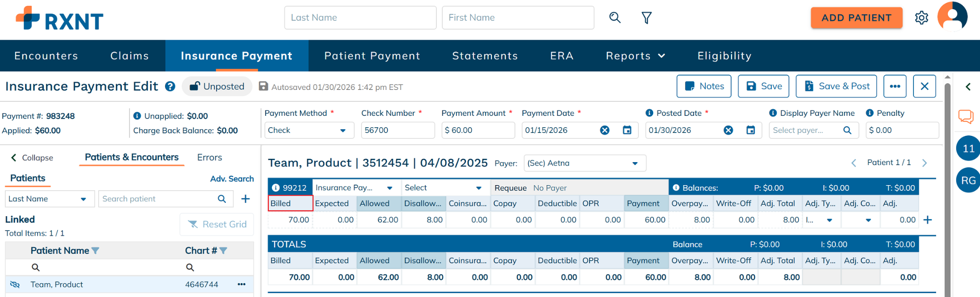Add adjustment row with plus icon
Viewport: 980px width, 297px height.
pos(927,220)
